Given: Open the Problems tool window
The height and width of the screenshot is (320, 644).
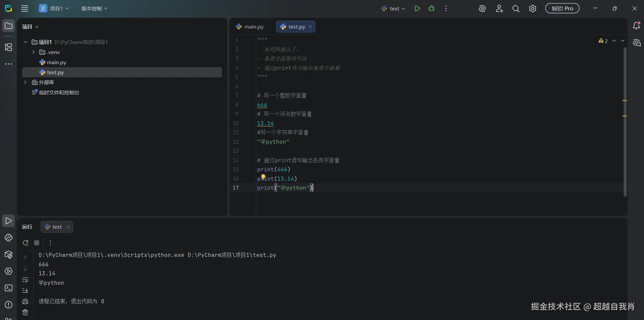Looking at the screenshot, I should [8, 305].
